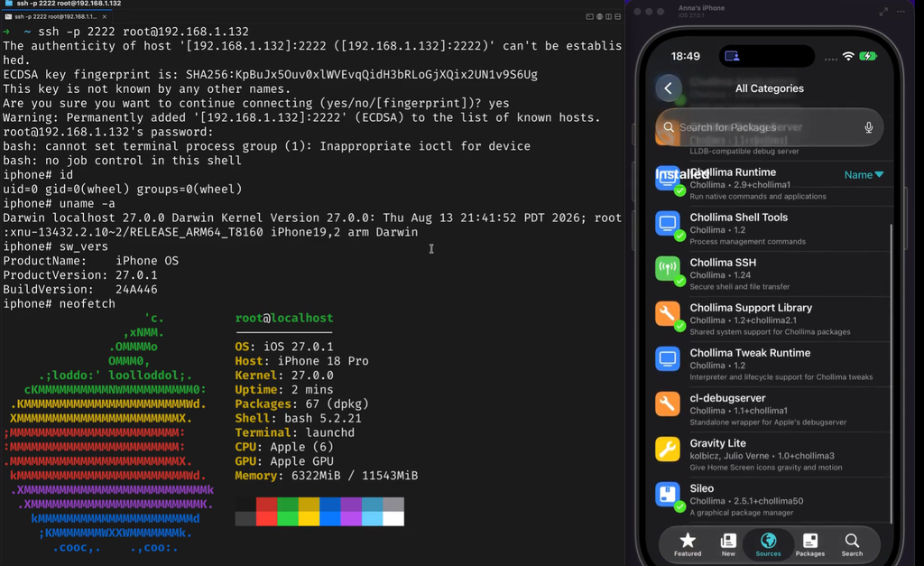Click the side-by-side split pane icon in the terminal
Screen dimensions: 924x566
(609, 16)
